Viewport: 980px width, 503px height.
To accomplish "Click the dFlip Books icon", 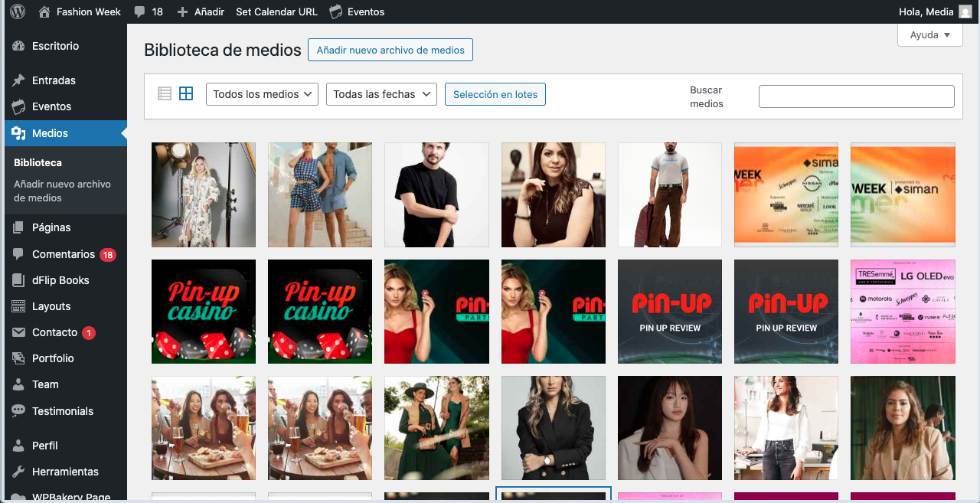I will (19, 280).
